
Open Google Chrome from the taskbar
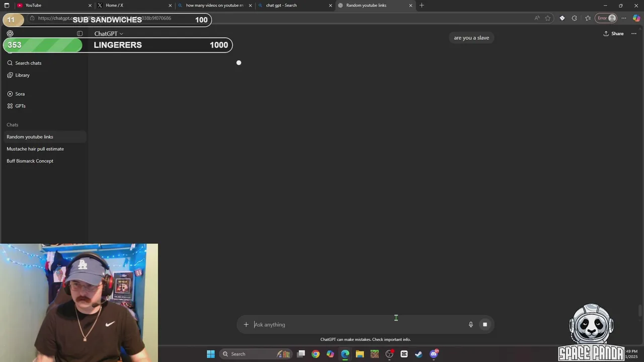315,354
